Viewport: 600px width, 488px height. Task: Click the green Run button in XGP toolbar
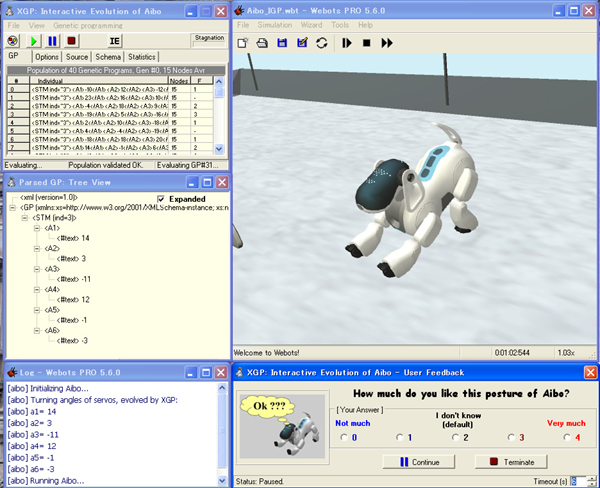pyautogui.click(x=33, y=41)
